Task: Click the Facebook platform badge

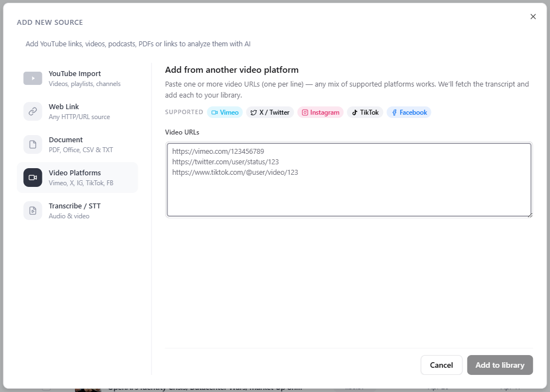Action: point(409,112)
